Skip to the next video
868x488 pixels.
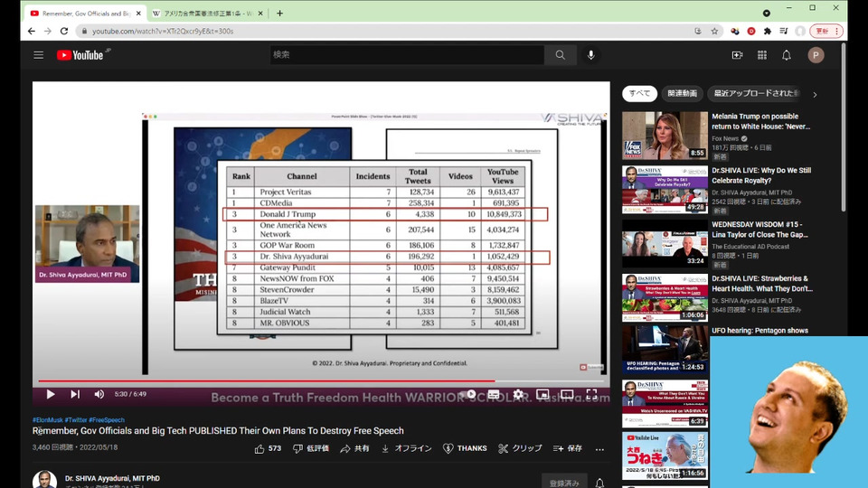click(x=75, y=394)
